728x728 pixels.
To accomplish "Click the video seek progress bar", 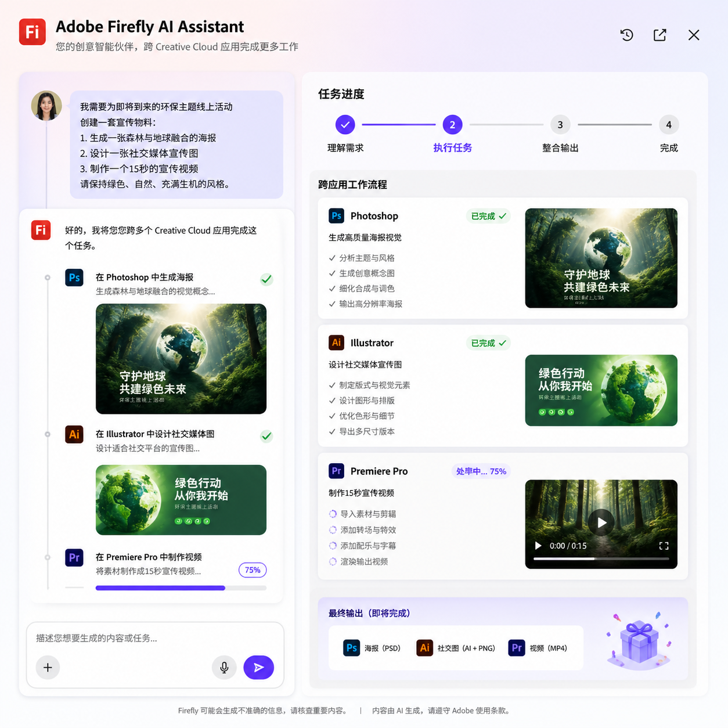I will (x=601, y=558).
